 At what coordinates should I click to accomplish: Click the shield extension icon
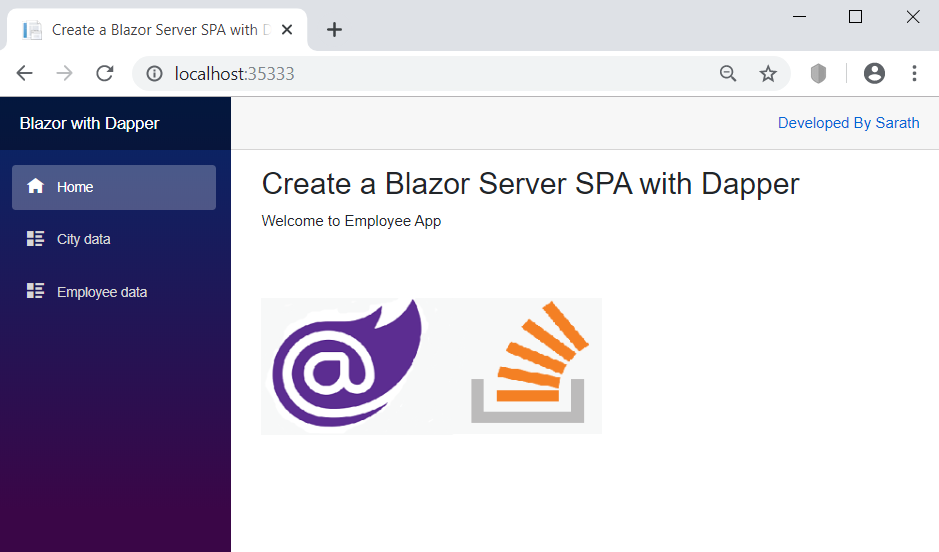pyautogui.click(x=819, y=74)
